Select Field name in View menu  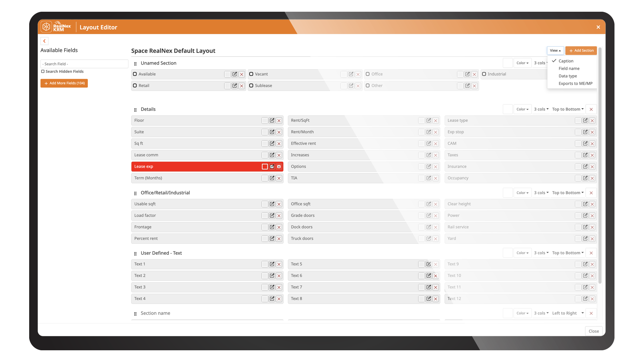tap(569, 68)
